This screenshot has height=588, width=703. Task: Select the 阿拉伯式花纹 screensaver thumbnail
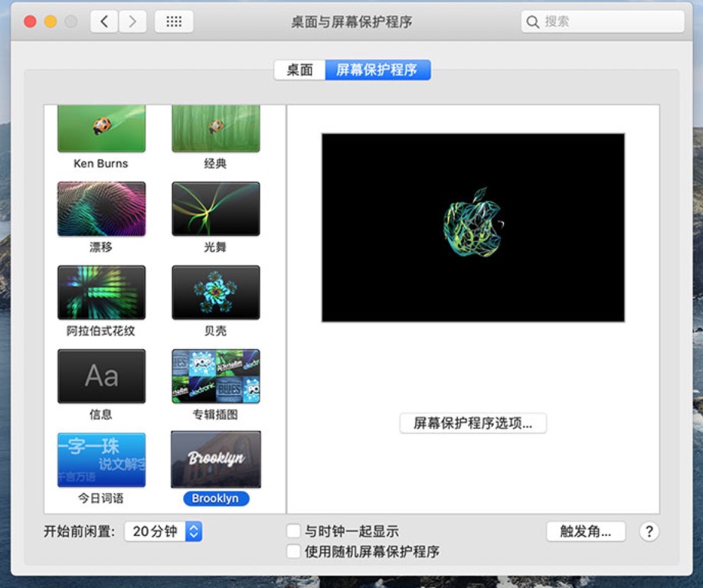pyautogui.click(x=101, y=292)
